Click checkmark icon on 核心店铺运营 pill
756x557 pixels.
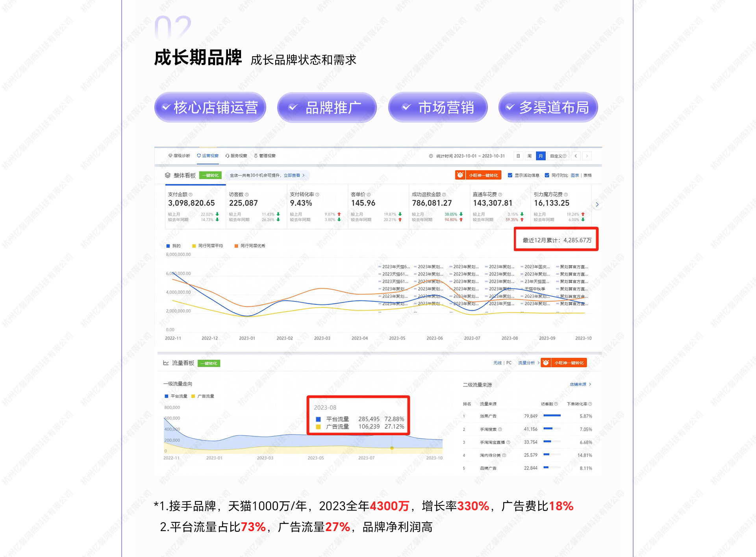166,107
